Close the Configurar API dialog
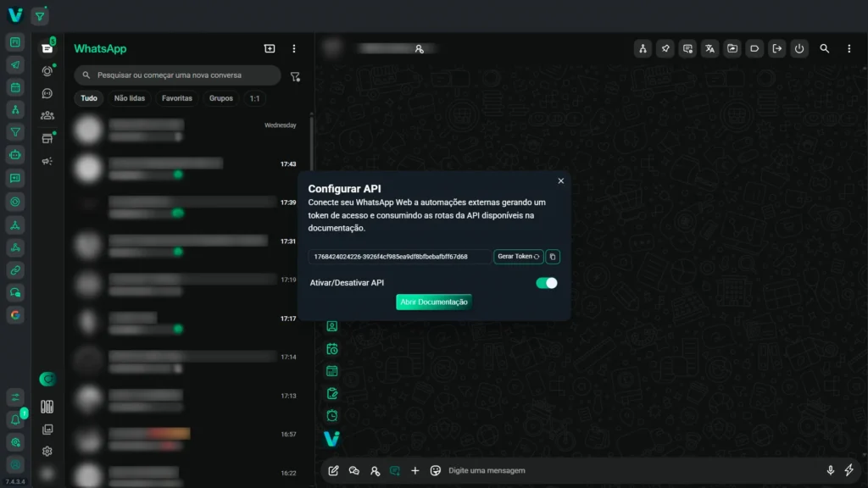The image size is (868, 488). click(x=560, y=180)
